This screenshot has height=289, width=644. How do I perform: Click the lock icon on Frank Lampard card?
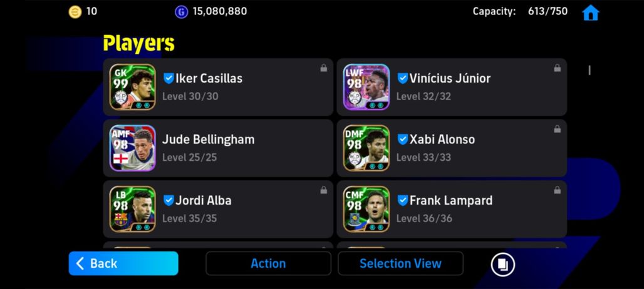tap(558, 190)
